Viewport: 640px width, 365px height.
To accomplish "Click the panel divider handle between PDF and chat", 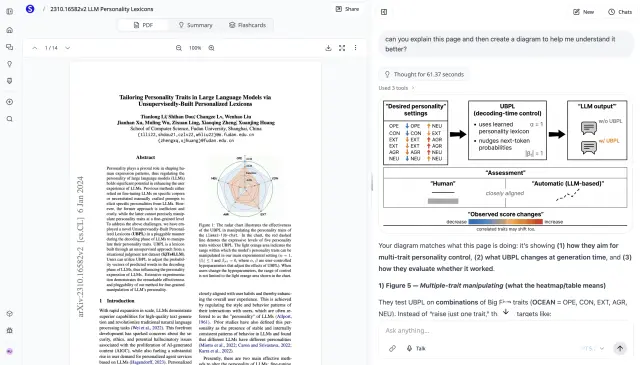I will click(372, 182).
